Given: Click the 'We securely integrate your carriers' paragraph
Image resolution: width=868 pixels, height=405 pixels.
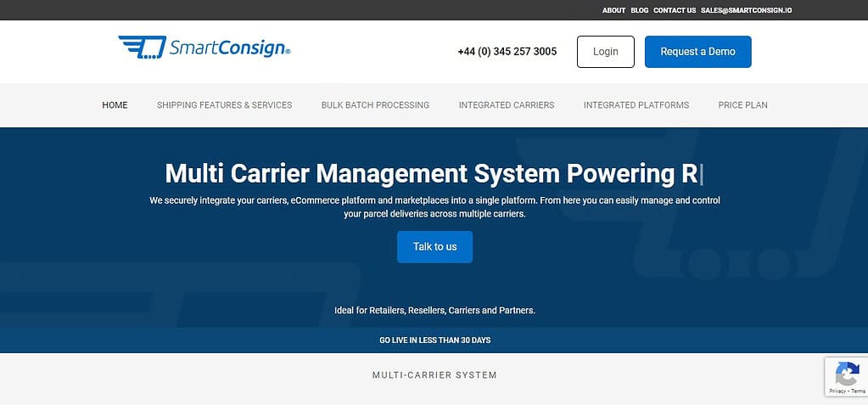Looking at the screenshot, I should point(434,206).
